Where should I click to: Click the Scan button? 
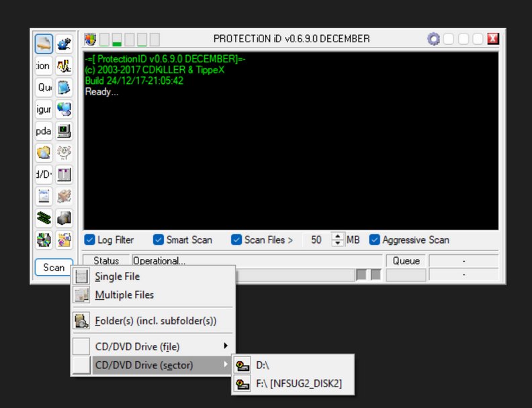click(x=54, y=267)
